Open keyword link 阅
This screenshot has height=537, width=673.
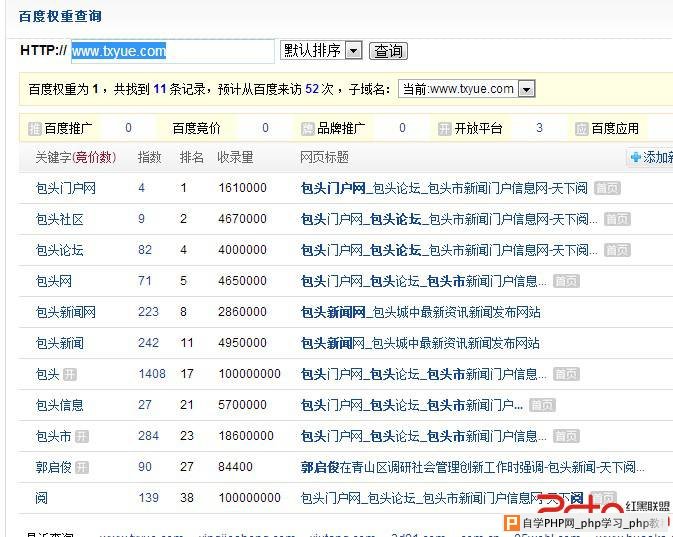42,498
